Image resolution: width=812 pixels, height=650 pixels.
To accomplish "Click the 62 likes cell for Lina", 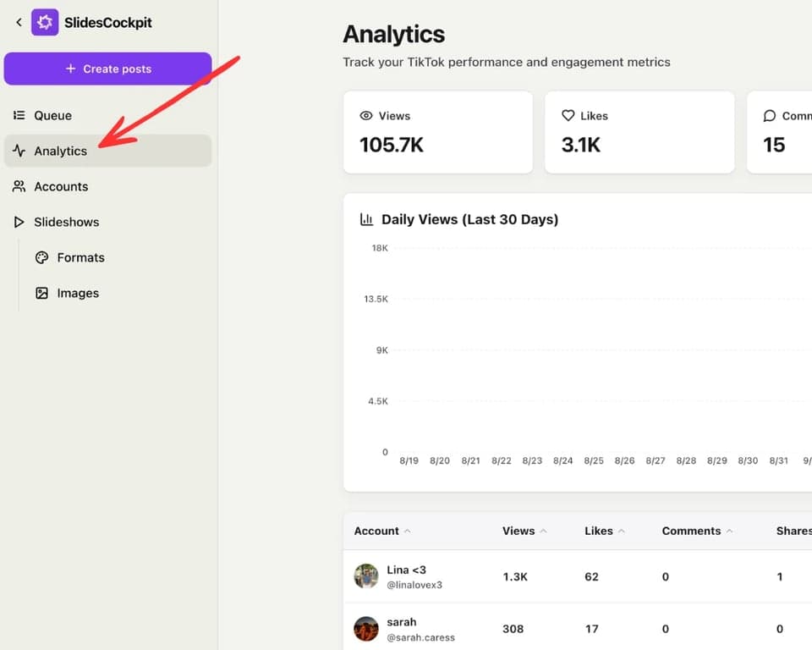I will click(x=591, y=577).
